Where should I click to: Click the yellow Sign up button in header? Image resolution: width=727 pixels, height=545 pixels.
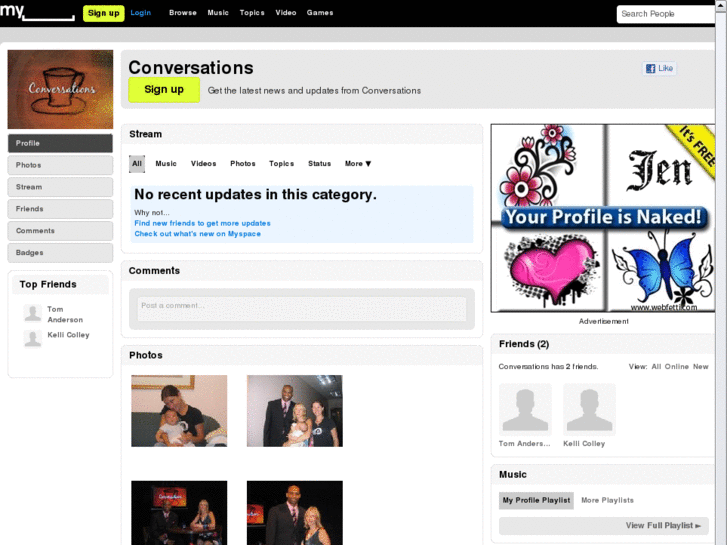pyautogui.click(x=103, y=13)
